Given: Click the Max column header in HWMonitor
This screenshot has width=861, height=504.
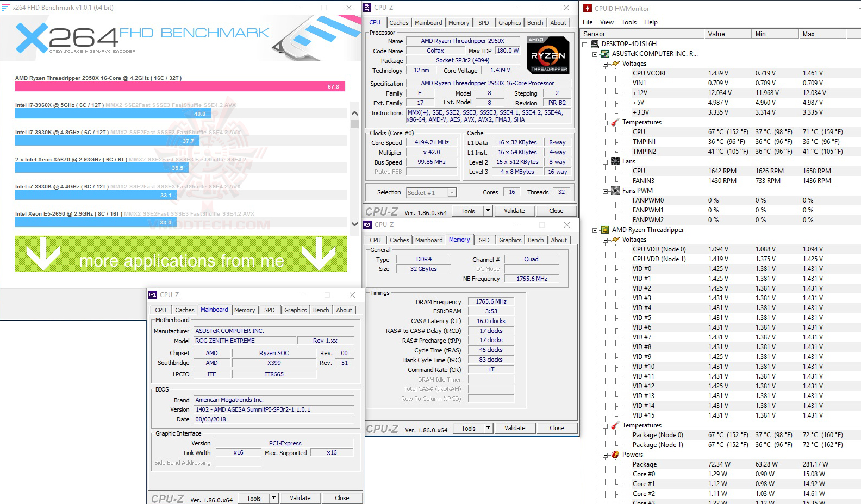Looking at the screenshot, I should (822, 34).
